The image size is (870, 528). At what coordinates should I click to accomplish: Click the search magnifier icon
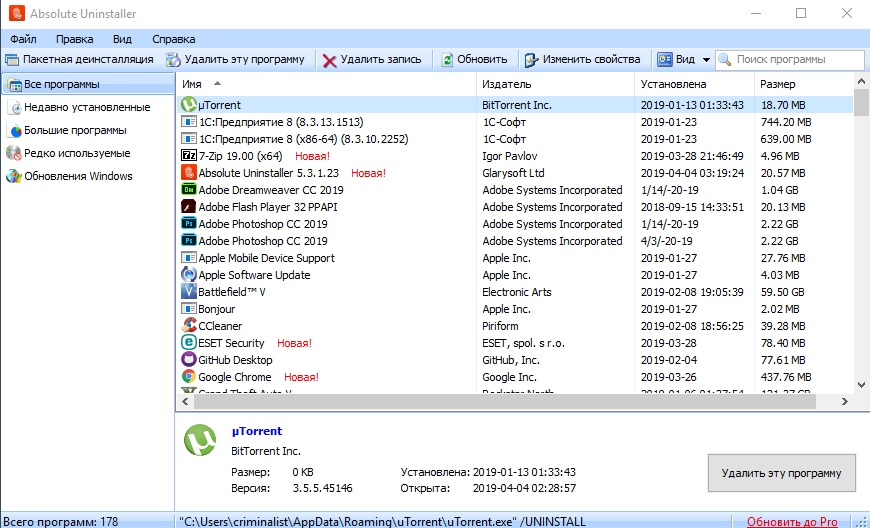click(x=725, y=59)
